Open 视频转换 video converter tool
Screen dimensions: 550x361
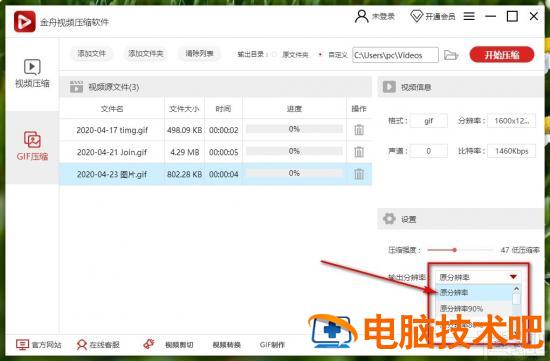(227, 345)
